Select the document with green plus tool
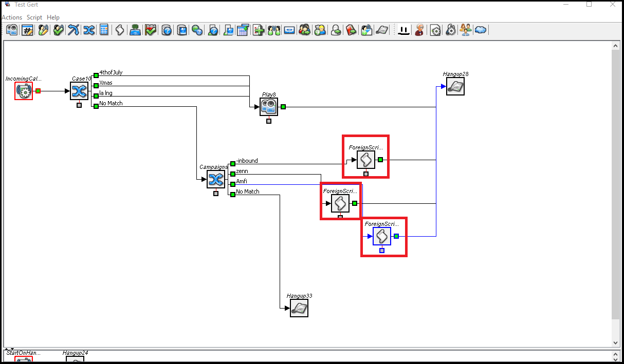This screenshot has height=364, width=624. 259,30
